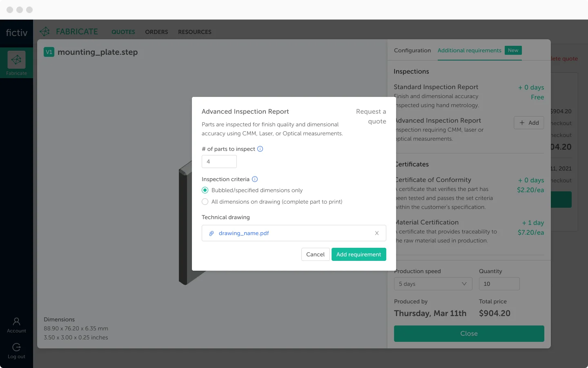Click the Fabricate sidebar icon
Image resolution: width=588 pixels, height=368 pixels.
coord(16,60)
